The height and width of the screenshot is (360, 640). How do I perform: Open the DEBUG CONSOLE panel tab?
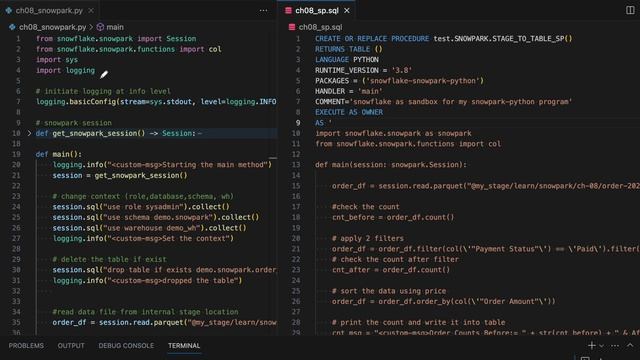[x=126, y=346]
